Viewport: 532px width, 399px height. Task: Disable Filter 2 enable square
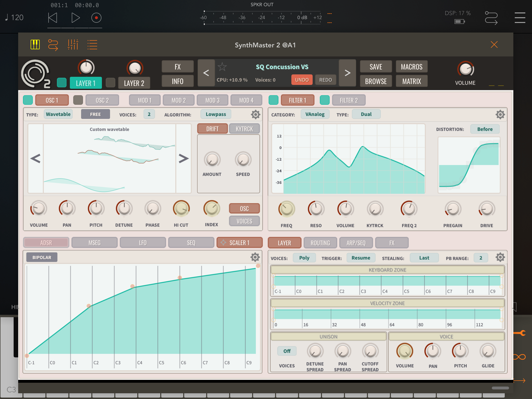click(x=324, y=100)
